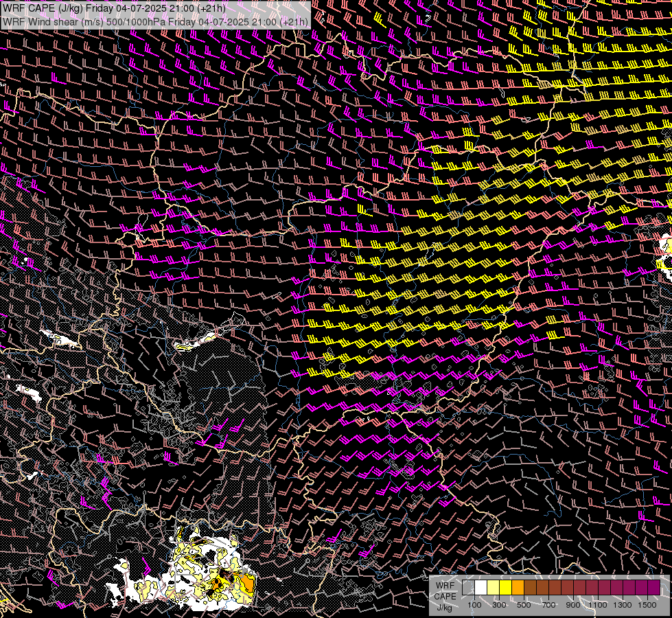Click the CAPE word in the legend box
Image resolution: width=672 pixels, height=618 pixels.
pyautogui.click(x=445, y=597)
